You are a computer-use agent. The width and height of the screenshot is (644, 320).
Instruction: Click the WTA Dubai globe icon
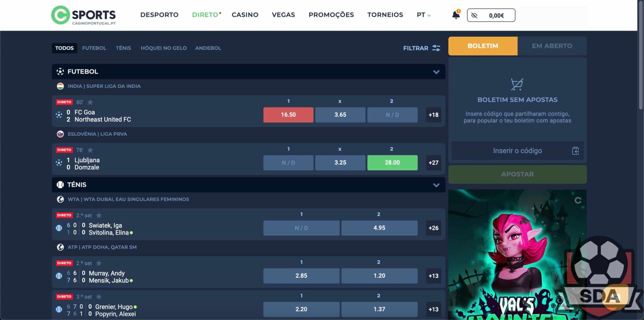(60, 199)
